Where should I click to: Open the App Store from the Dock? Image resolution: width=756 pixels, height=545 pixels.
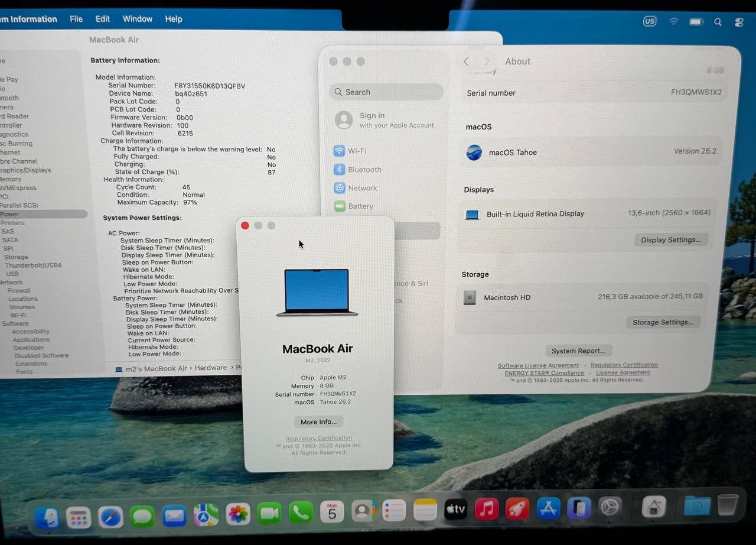coord(548,508)
